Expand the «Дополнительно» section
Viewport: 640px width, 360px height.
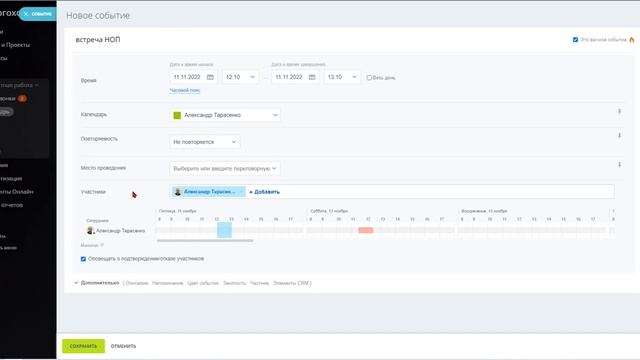[x=97, y=283]
